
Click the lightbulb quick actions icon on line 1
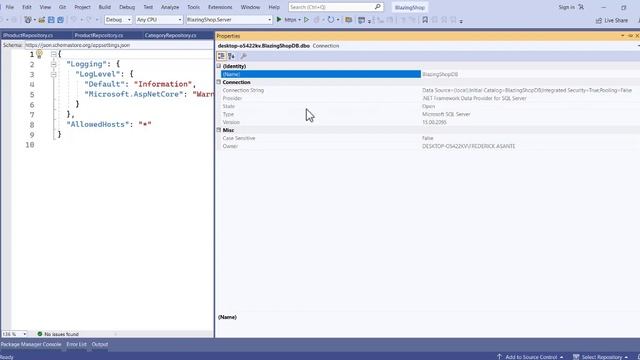click(x=39, y=53)
